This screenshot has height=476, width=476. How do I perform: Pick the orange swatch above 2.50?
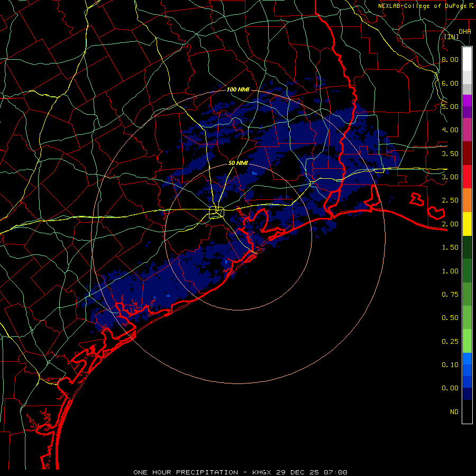(467, 200)
